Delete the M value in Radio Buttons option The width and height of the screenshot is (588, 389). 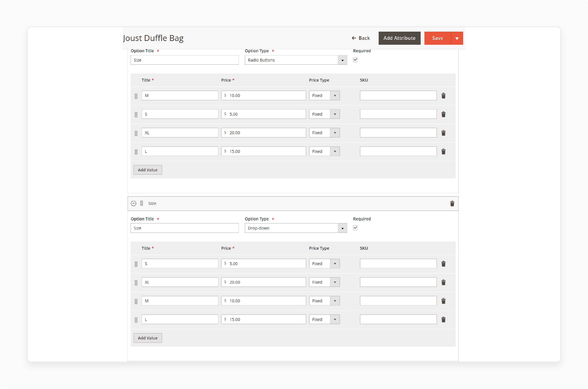(x=443, y=96)
